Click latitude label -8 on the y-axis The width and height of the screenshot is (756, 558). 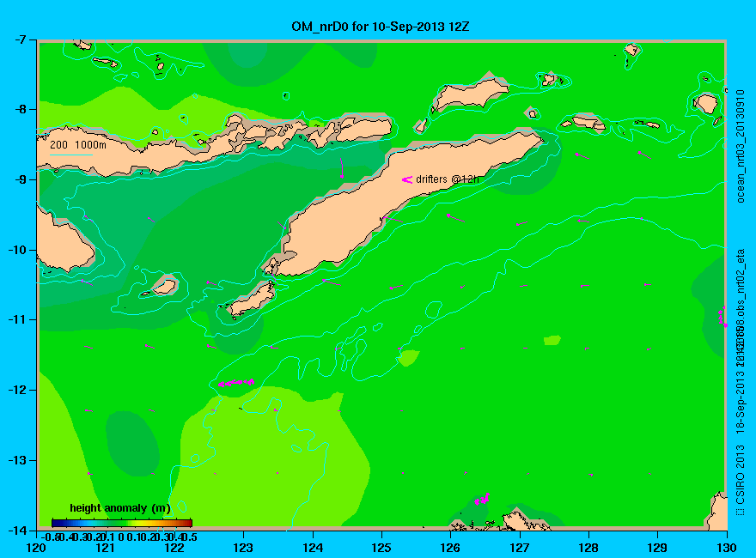click(19, 109)
